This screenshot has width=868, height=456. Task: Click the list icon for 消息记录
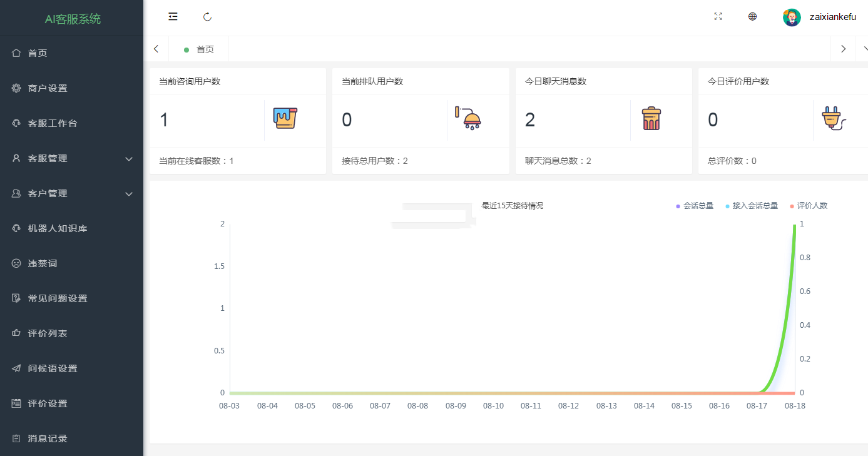click(x=16, y=438)
